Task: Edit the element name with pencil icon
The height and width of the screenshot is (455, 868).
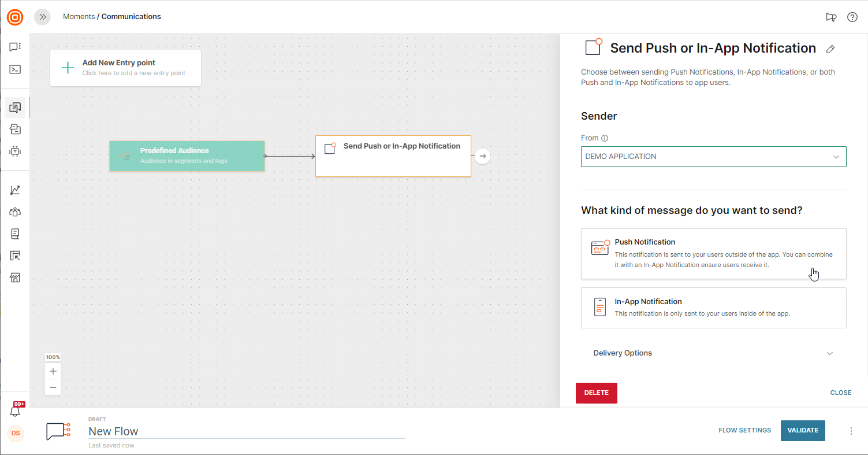Action: click(830, 49)
